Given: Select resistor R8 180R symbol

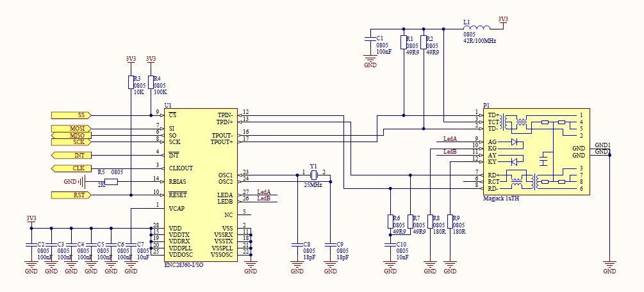Looking at the screenshot, I should coord(430,222).
